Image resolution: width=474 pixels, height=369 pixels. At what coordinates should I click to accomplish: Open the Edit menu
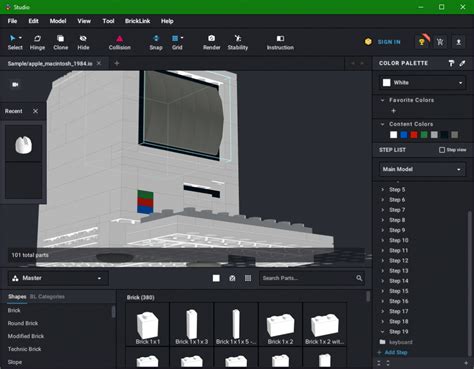[33, 21]
